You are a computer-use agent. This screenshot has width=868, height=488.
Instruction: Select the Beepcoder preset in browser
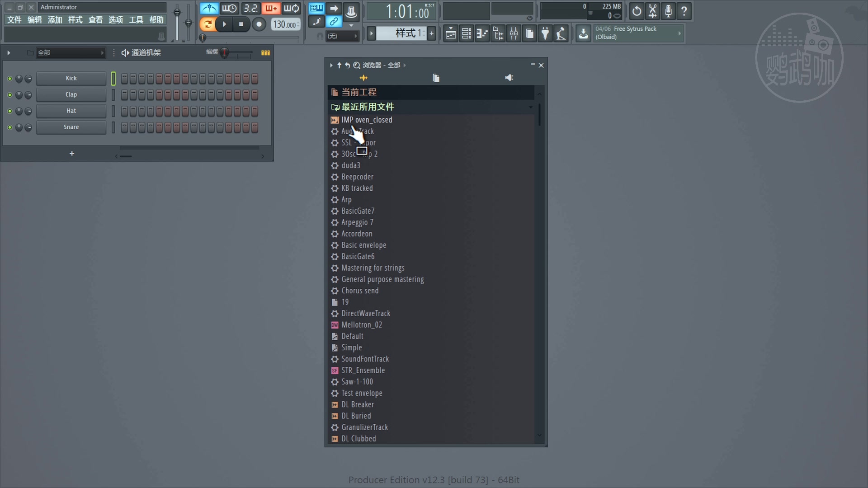pyautogui.click(x=357, y=177)
